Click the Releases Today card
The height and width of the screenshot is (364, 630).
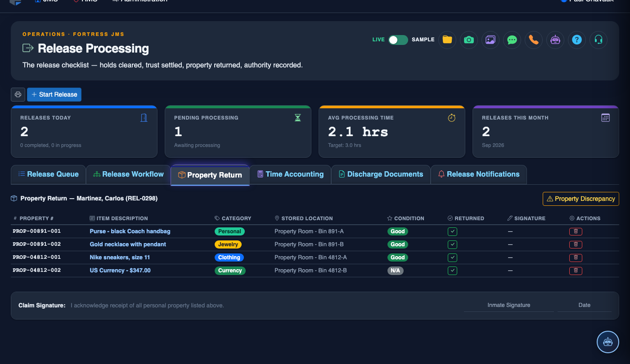(x=84, y=132)
